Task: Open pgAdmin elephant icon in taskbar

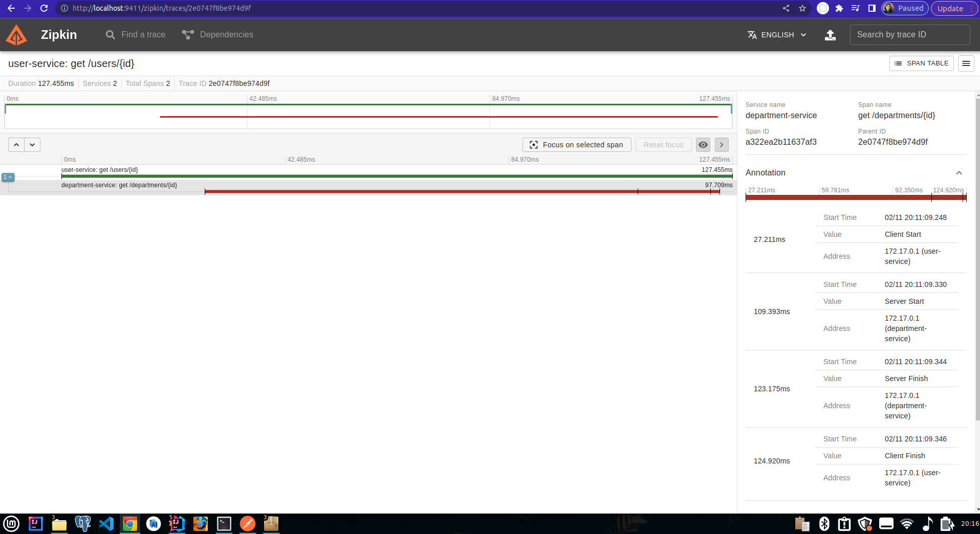Action: pos(82,524)
